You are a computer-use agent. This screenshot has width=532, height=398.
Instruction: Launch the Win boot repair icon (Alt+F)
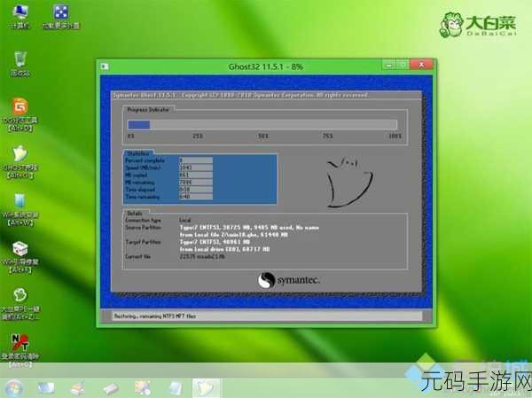coord(20,257)
